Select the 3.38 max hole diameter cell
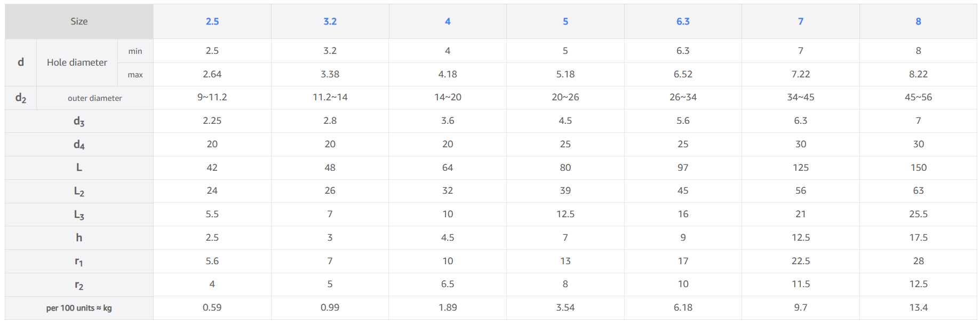This screenshot has width=980, height=324. (330, 74)
